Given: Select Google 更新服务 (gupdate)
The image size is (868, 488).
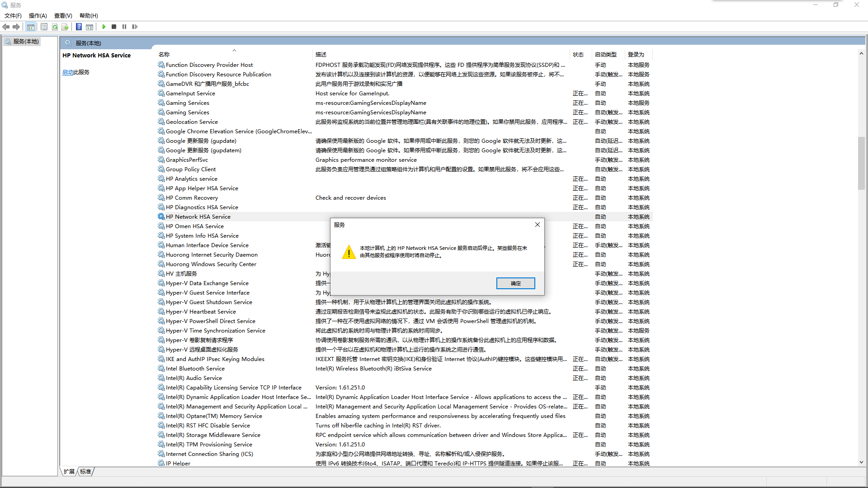Looking at the screenshot, I should 404,141.
